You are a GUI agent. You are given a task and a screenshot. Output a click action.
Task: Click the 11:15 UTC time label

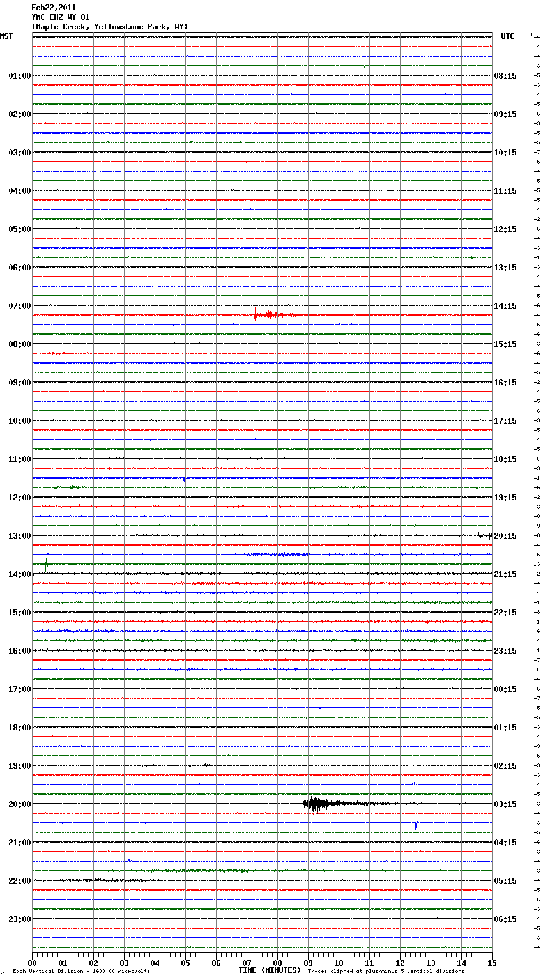(x=505, y=191)
